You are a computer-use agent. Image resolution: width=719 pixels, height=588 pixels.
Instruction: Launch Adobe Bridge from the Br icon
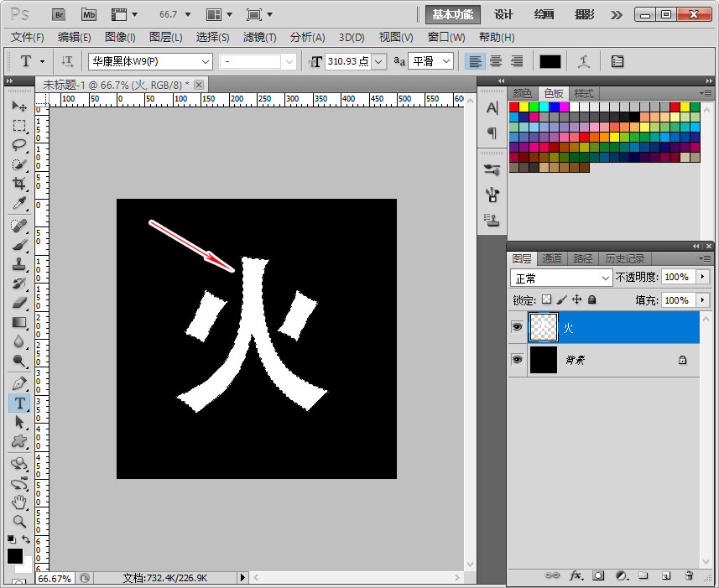coord(59,14)
